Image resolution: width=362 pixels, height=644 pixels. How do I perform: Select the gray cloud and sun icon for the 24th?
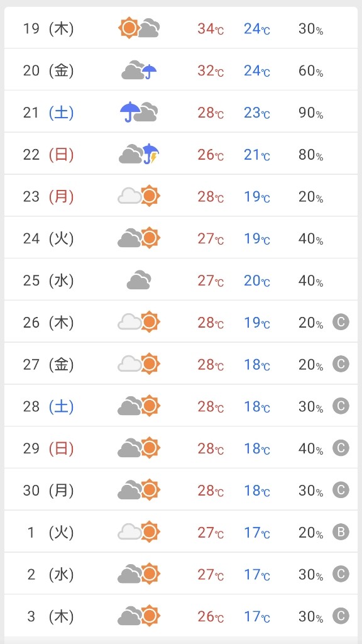[139, 238]
